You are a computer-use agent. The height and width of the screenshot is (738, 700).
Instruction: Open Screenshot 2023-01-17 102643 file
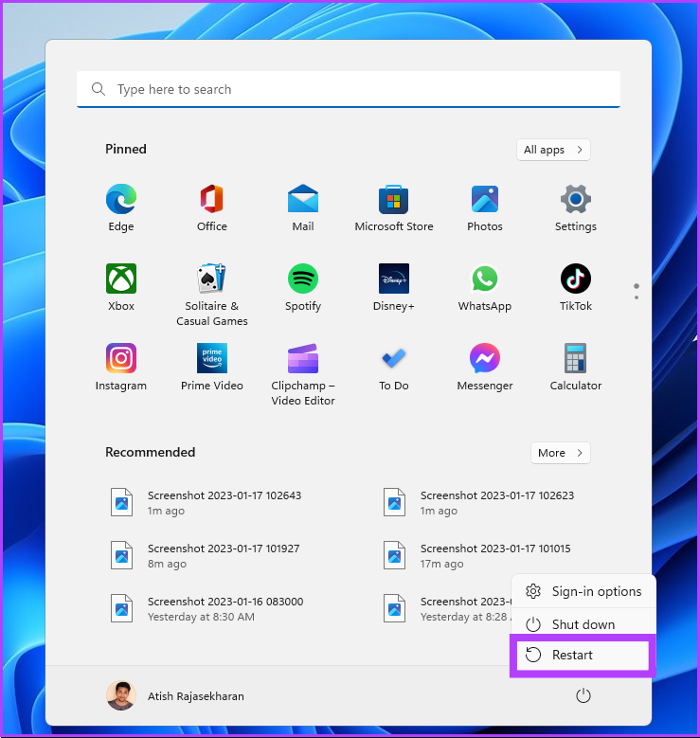tap(224, 502)
